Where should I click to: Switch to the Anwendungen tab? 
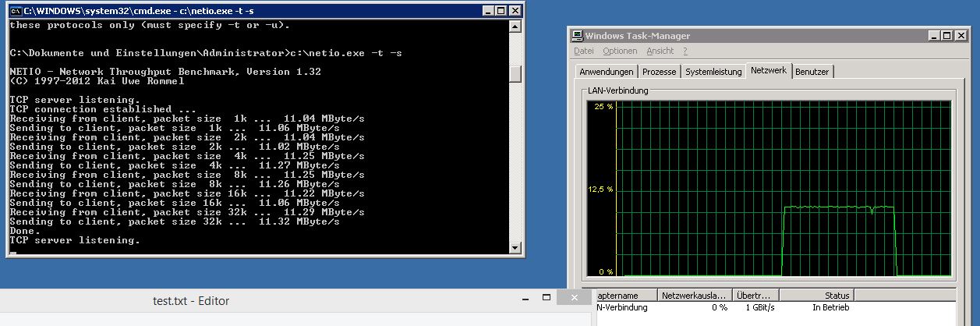pyautogui.click(x=607, y=72)
